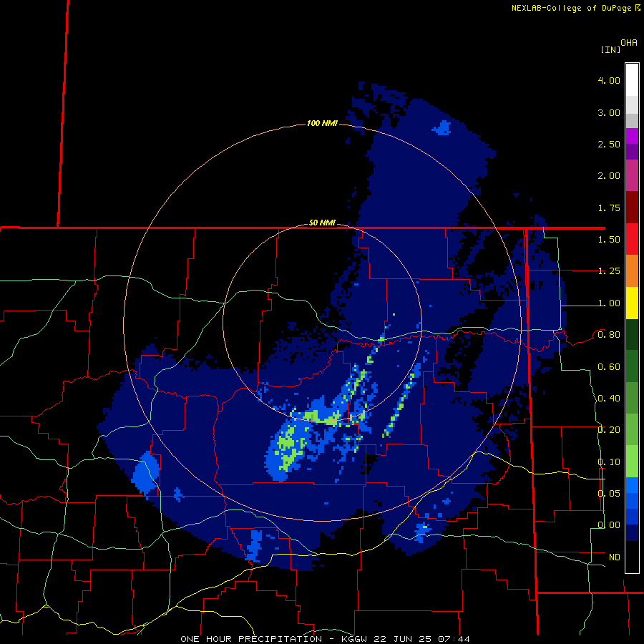Pick the light lime-green legend swatch
644x644 pixels.
click(x=632, y=462)
